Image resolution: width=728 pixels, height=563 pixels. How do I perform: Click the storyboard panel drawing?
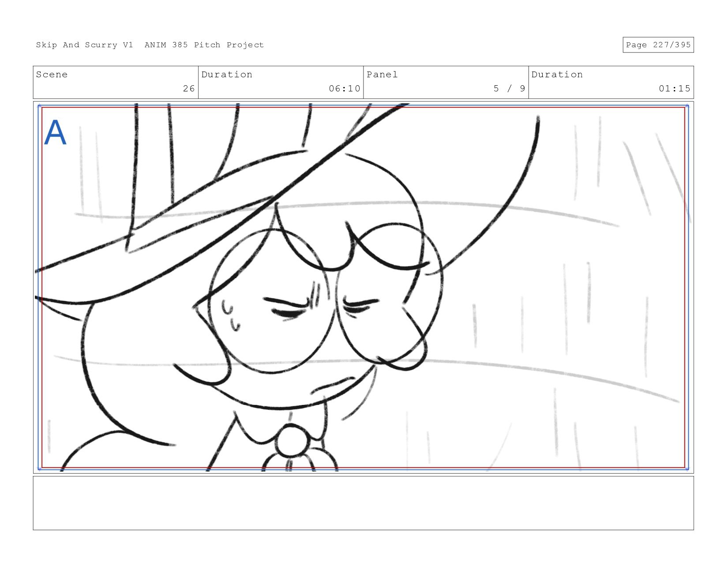[x=363, y=287]
